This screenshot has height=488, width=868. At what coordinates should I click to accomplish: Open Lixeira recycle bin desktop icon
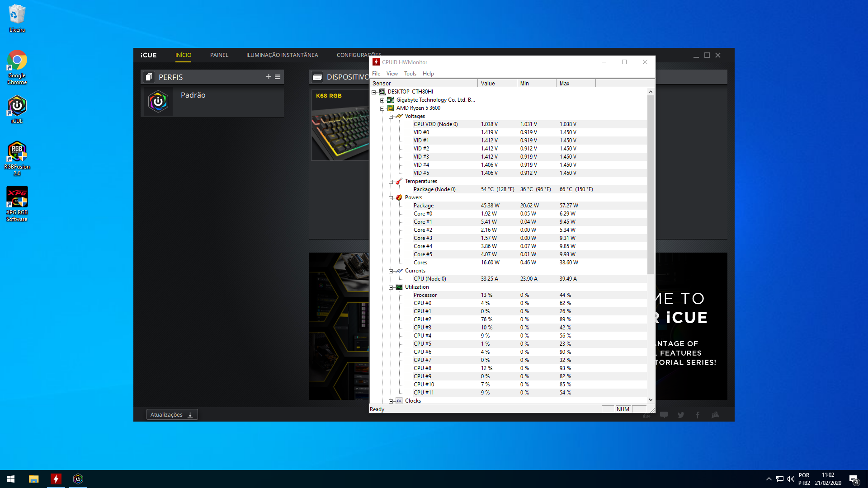click(17, 19)
